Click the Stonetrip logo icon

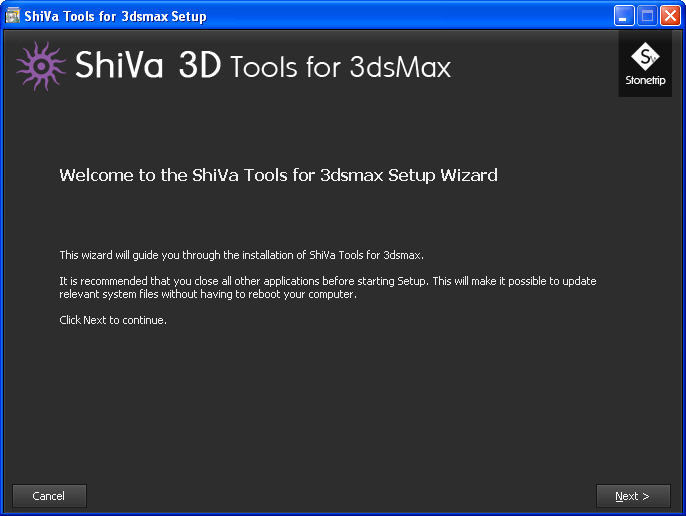645,64
